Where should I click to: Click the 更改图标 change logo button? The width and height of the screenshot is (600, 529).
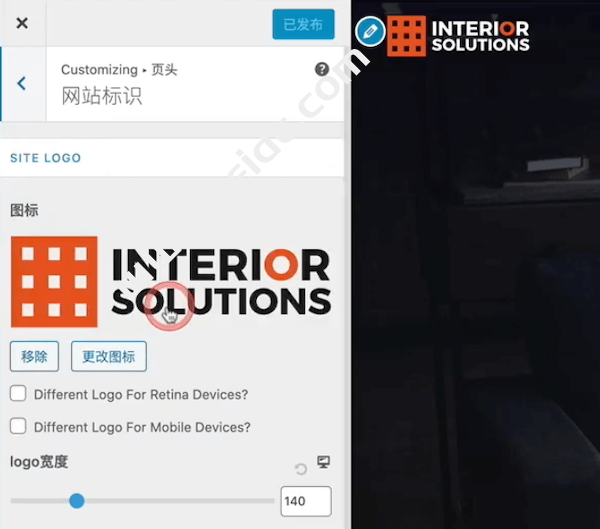[109, 356]
